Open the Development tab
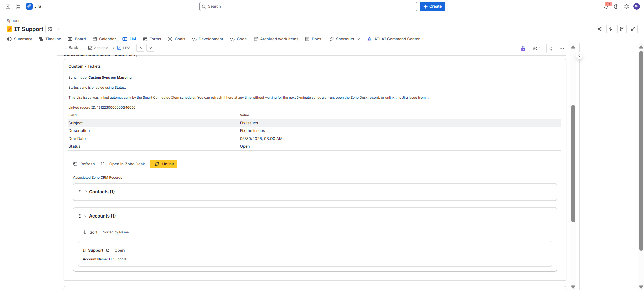 coord(207,39)
